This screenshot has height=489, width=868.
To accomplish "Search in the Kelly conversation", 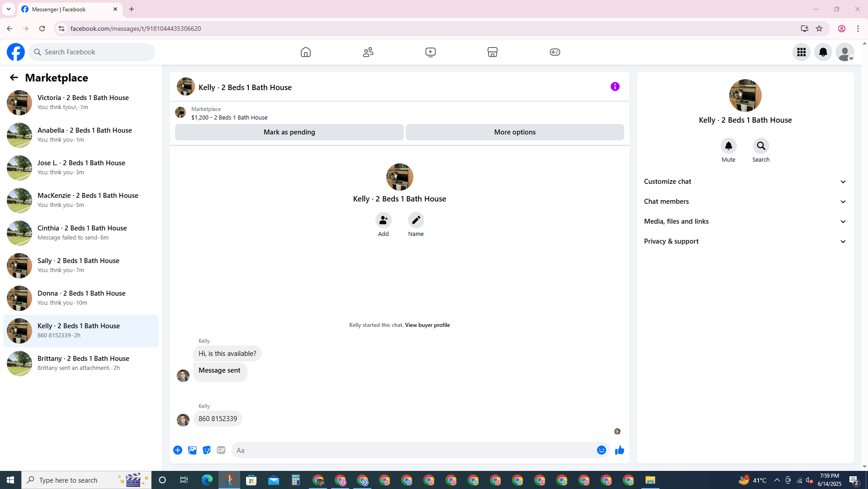I will click(761, 146).
